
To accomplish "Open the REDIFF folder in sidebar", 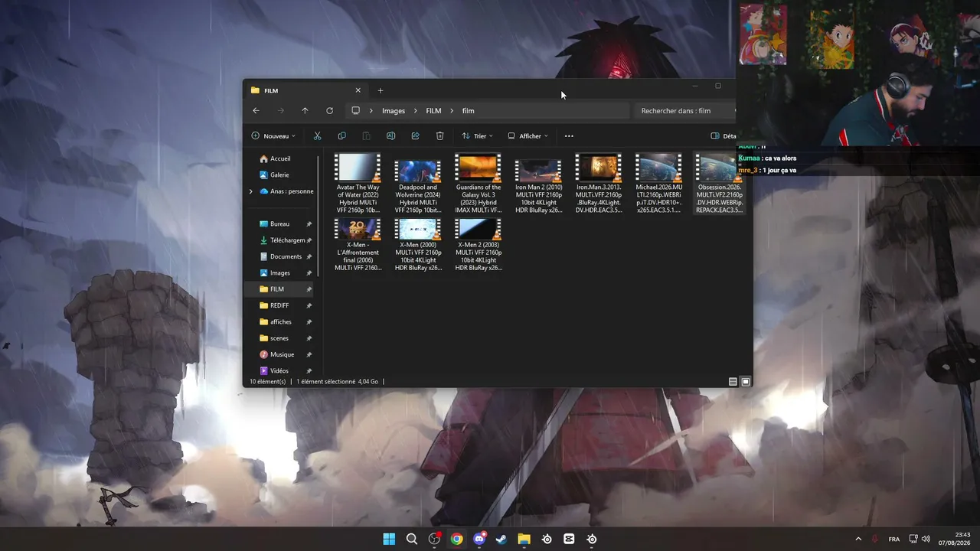I will [279, 305].
